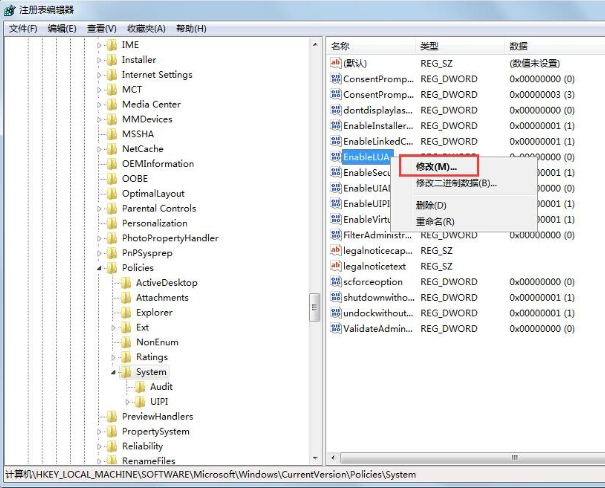The height and width of the screenshot is (488, 605).
Task: Collapse the Policies tree node
Action: pyautogui.click(x=99, y=268)
